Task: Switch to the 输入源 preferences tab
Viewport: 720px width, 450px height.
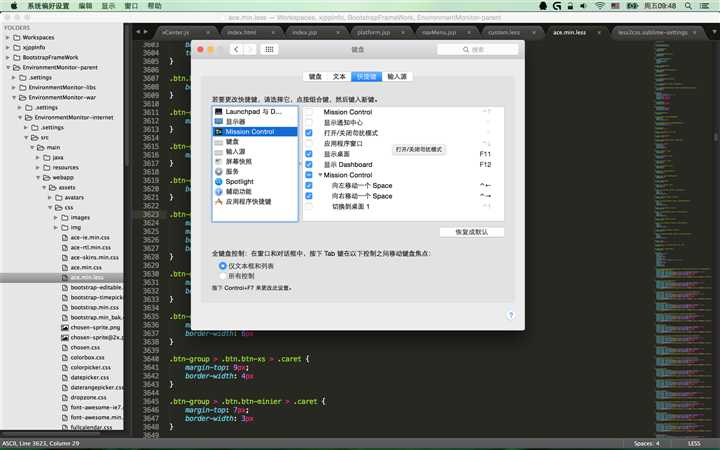Action: (x=397, y=77)
